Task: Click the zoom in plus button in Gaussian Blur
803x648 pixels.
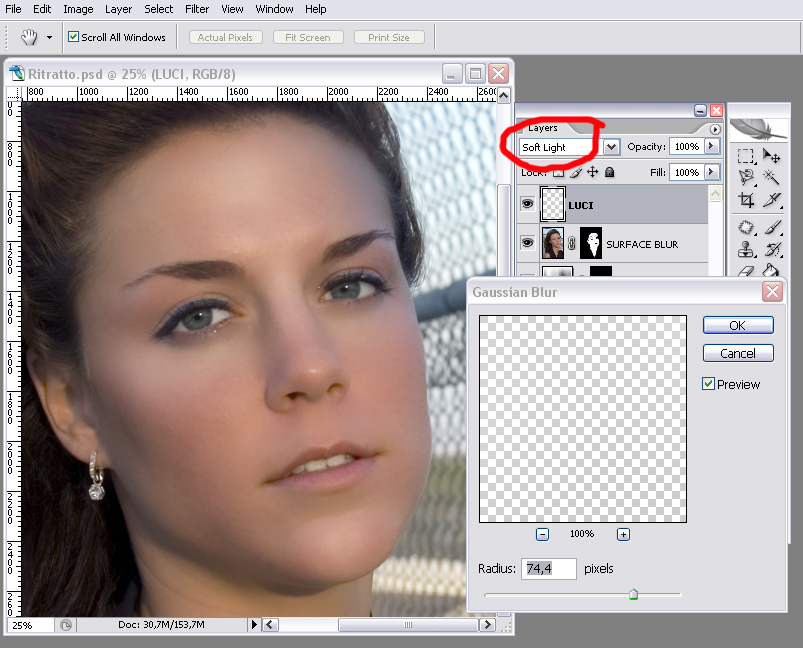Action: point(623,534)
